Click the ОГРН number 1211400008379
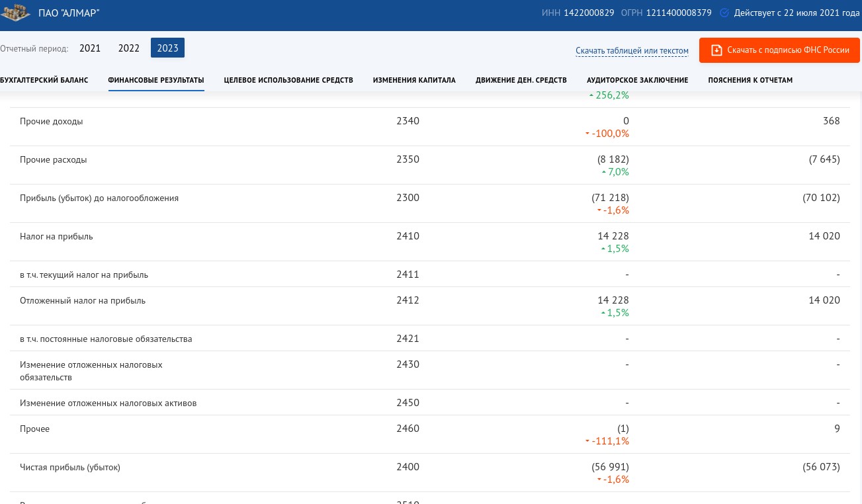Viewport: 862px width, 504px height. (679, 13)
